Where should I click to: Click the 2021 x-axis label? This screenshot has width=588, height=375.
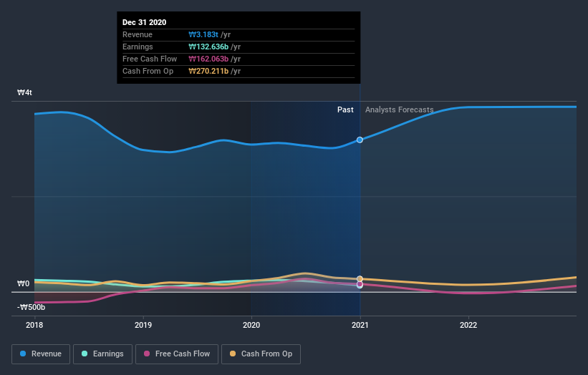[x=360, y=325]
